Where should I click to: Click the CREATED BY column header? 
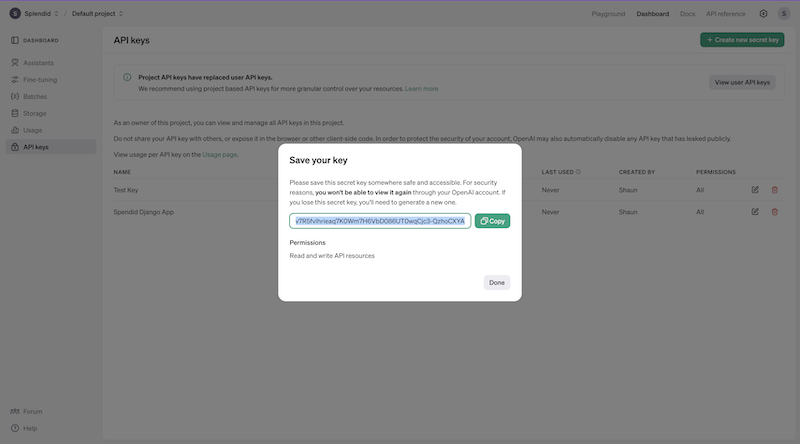(x=637, y=172)
